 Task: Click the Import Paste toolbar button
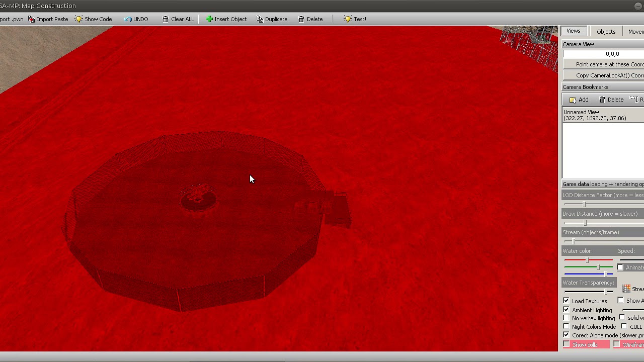[48, 19]
